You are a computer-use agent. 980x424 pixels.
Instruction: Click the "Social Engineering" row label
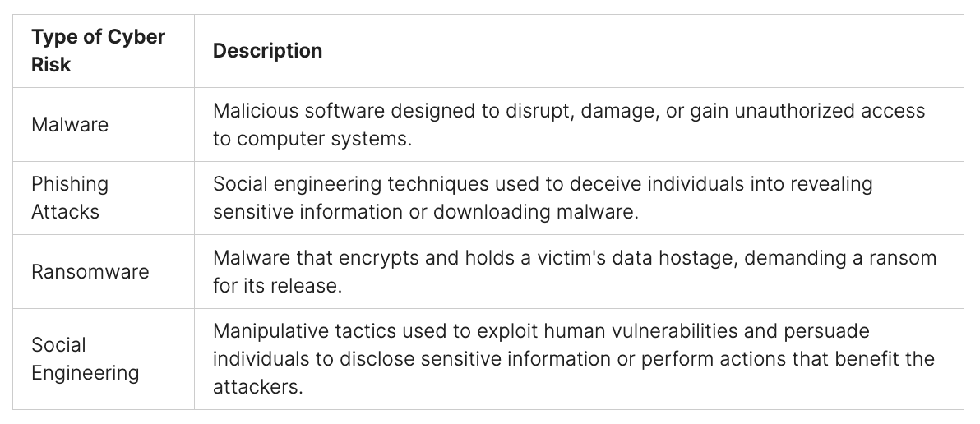(x=85, y=358)
